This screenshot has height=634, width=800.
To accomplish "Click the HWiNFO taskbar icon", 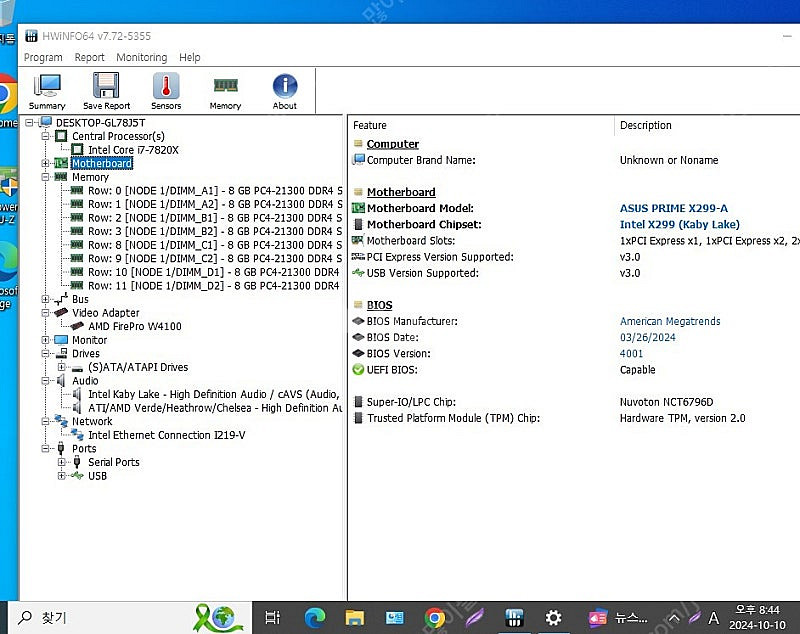I will tap(514, 618).
